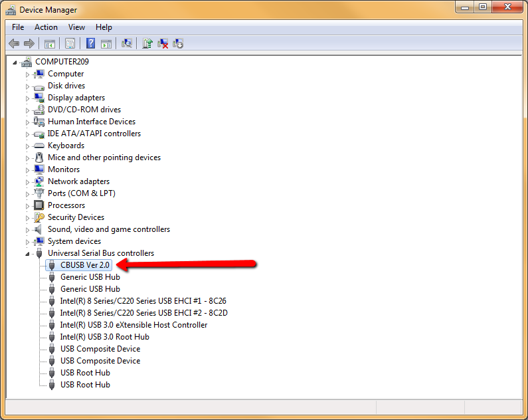Image resolution: width=528 pixels, height=420 pixels.
Task: Close the Device Manager window
Action: 507,7
